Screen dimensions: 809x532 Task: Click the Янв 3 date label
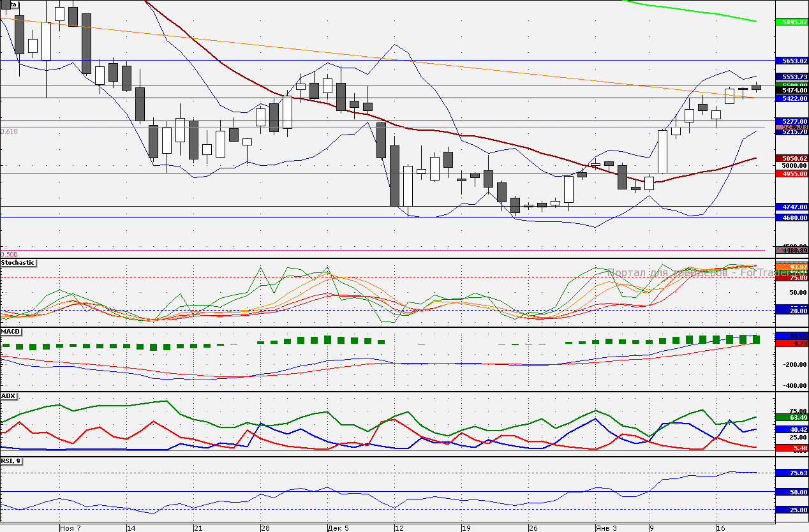point(606,528)
